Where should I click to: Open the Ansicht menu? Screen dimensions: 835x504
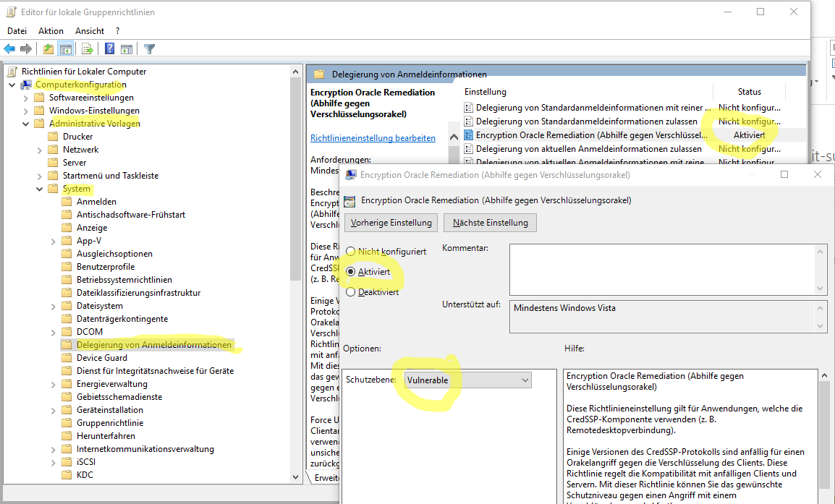point(90,31)
